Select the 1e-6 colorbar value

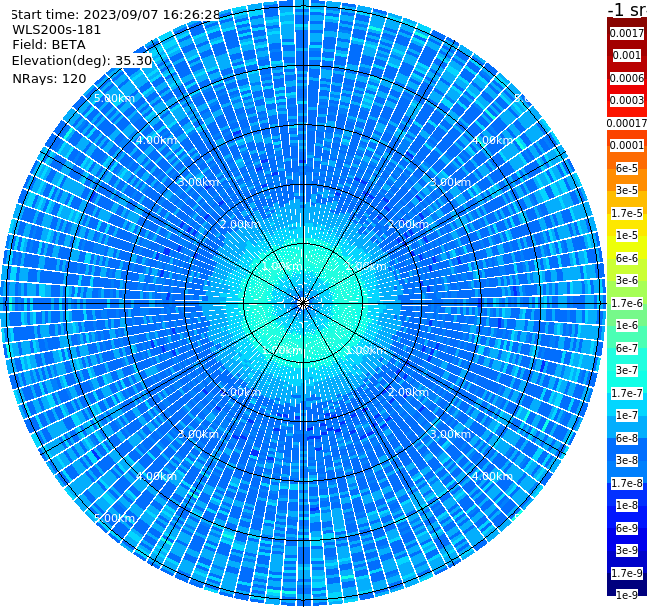pyautogui.click(x=627, y=325)
